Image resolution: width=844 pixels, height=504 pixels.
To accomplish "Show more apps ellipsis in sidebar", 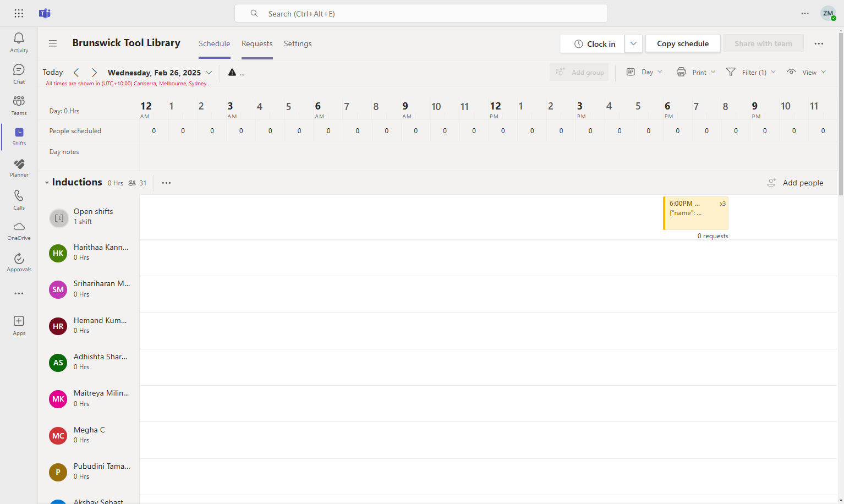I will point(19,293).
